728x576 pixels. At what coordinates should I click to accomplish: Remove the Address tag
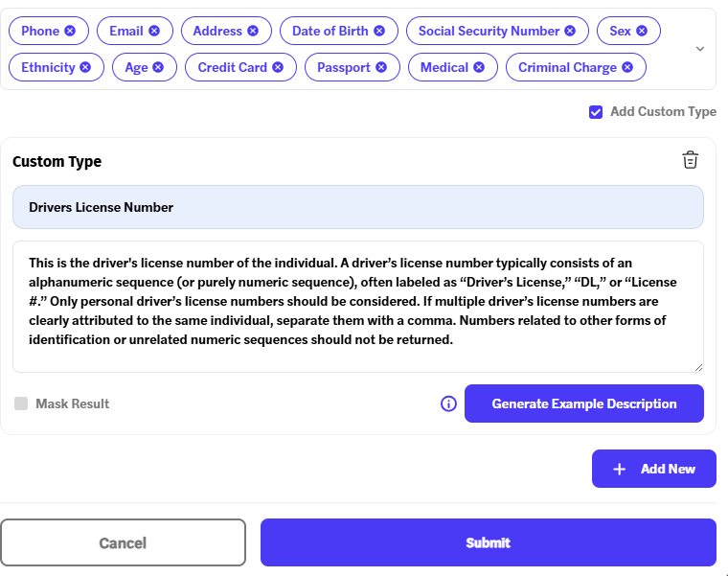(253, 31)
